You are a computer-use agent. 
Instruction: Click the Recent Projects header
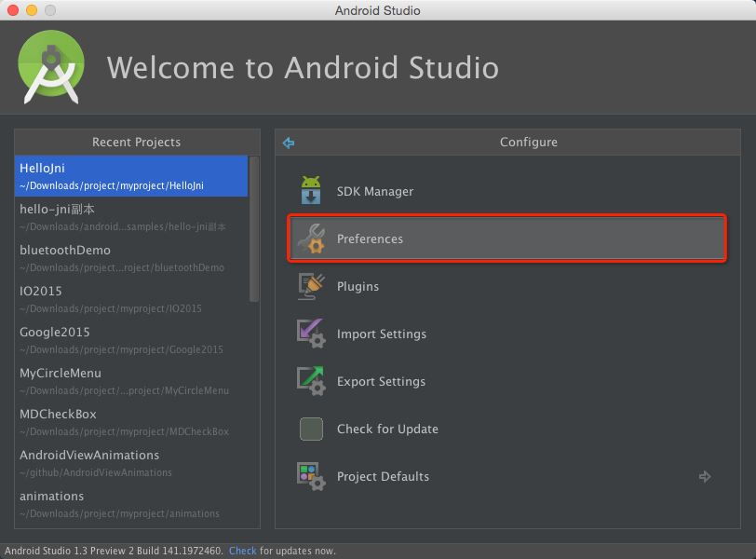(x=137, y=142)
